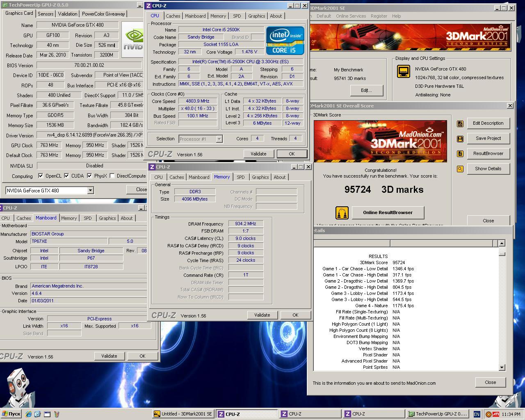The width and height of the screenshot is (525, 420).
Task: Toggle the OpenCL checkbox in GPU-Z
Action: coord(41,176)
